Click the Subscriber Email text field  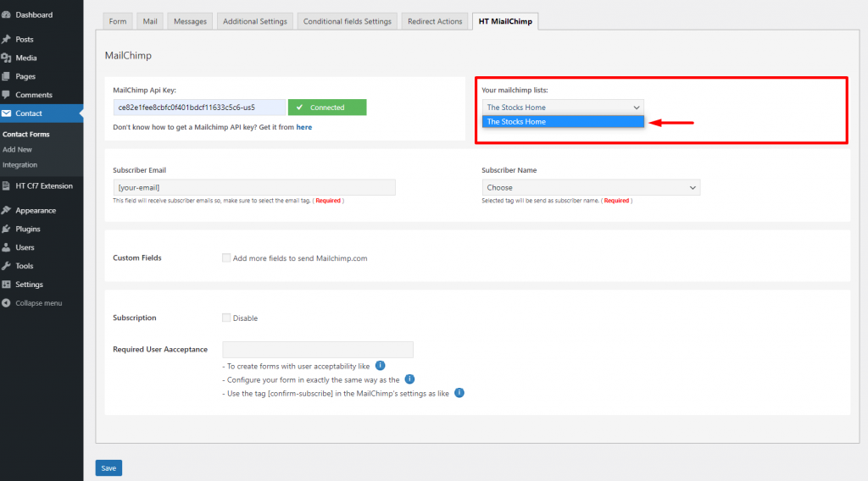coord(254,187)
